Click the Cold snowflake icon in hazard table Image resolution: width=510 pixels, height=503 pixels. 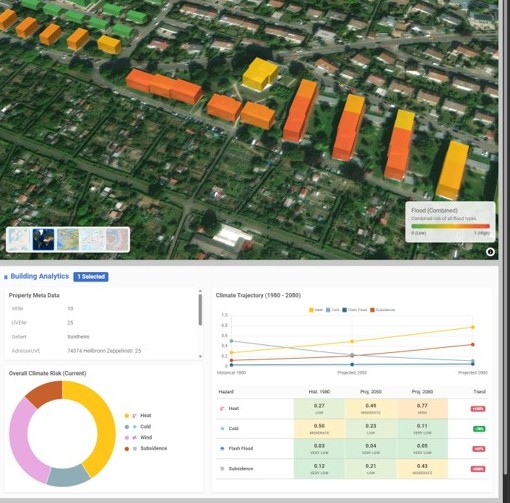[222, 428]
